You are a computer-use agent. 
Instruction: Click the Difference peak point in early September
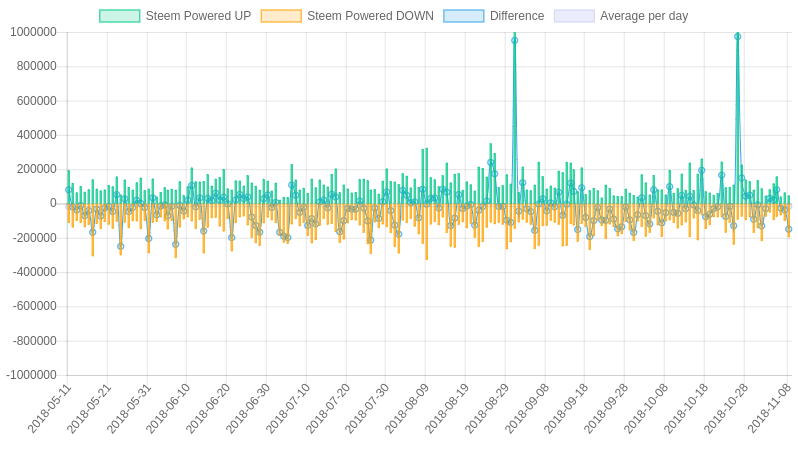coord(515,40)
